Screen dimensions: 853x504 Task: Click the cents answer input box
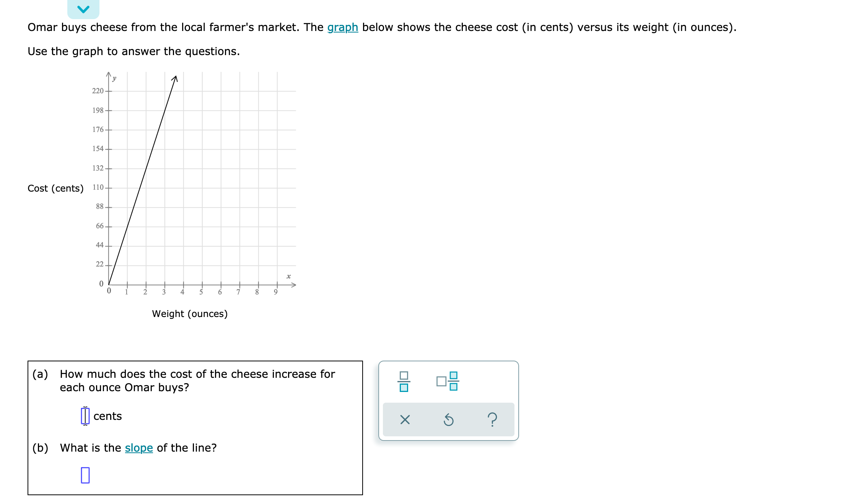pos(85,416)
